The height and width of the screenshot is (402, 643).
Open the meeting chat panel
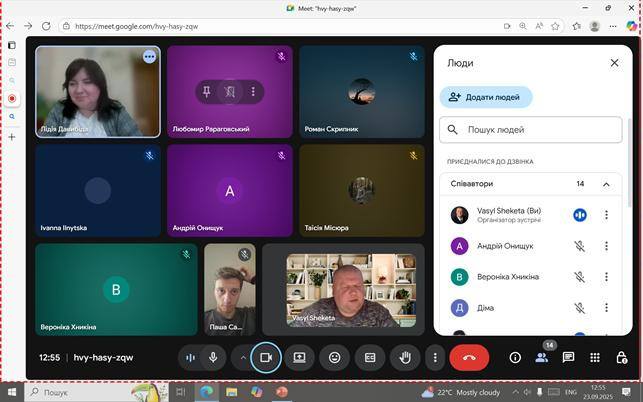pyautogui.click(x=568, y=357)
